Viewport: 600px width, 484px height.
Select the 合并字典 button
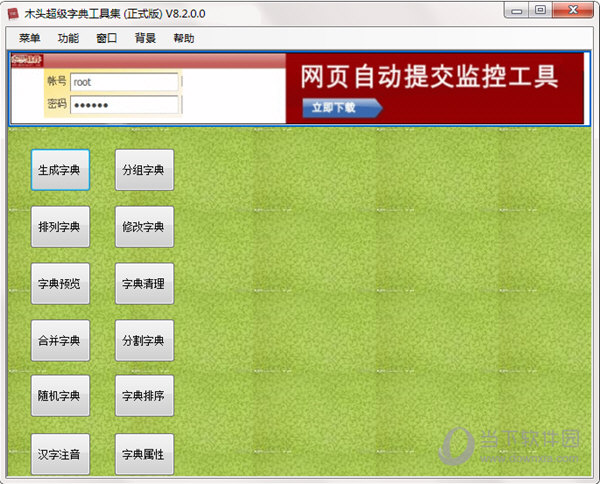(x=60, y=341)
